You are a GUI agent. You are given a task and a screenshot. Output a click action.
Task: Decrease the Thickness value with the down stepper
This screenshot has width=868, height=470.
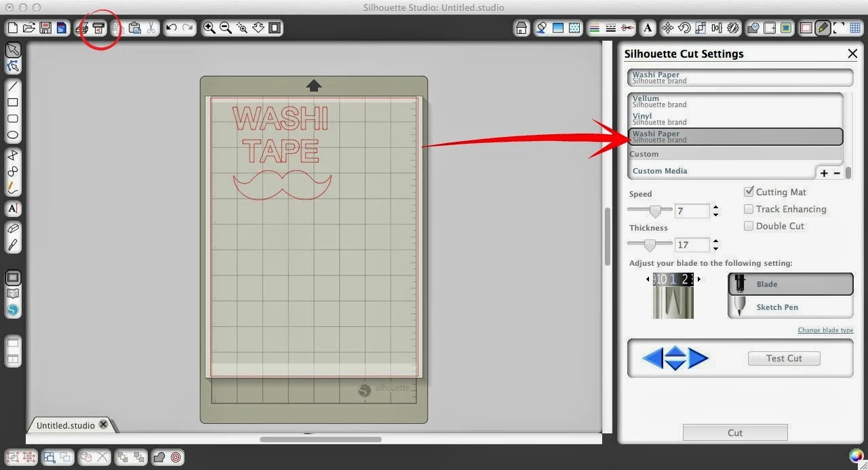[715, 249]
